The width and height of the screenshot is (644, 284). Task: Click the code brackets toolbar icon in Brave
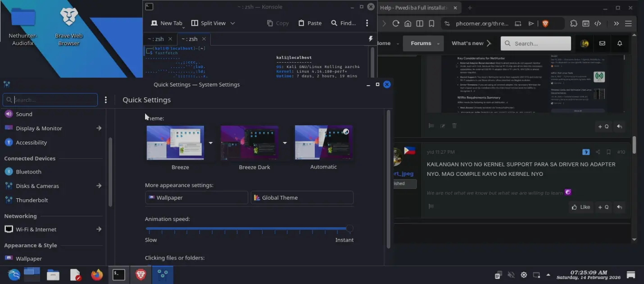(x=598, y=23)
